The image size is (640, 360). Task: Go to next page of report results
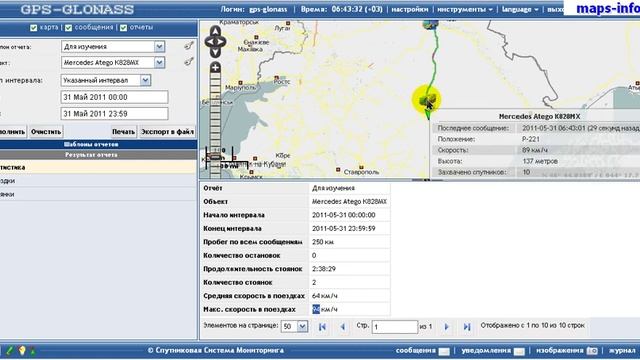pos(447,327)
